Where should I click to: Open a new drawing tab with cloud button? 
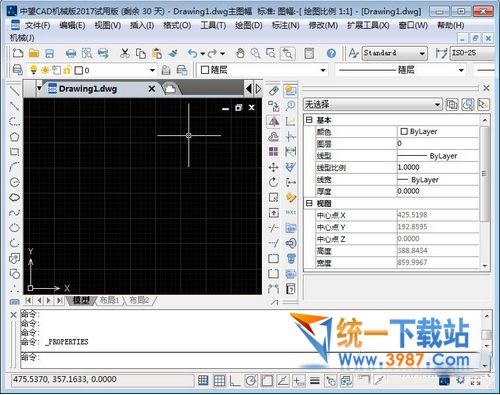[170, 89]
